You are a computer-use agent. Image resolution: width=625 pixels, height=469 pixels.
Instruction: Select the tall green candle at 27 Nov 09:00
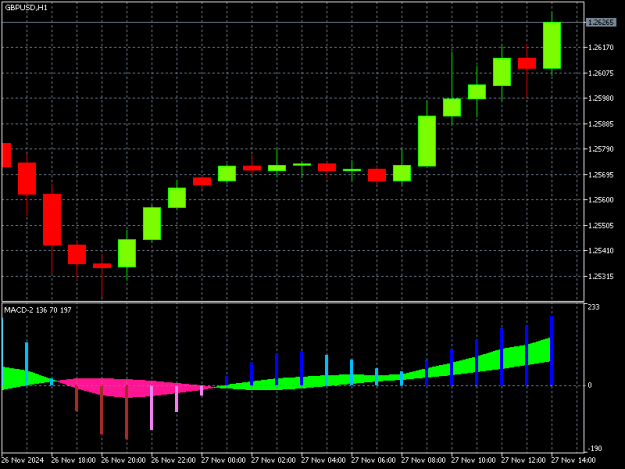(x=427, y=141)
